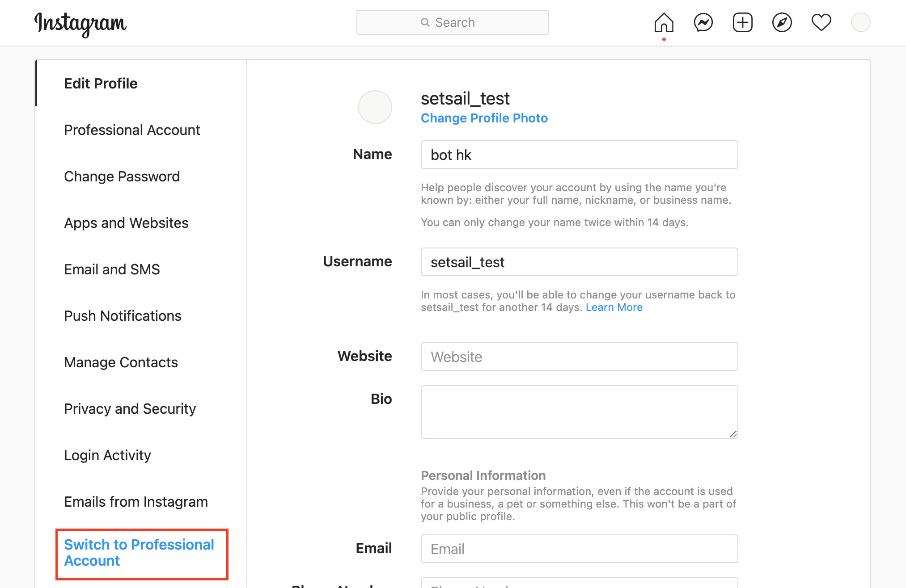Click the setsail_test username heading
This screenshot has width=906, height=588.
pos(465,98)
